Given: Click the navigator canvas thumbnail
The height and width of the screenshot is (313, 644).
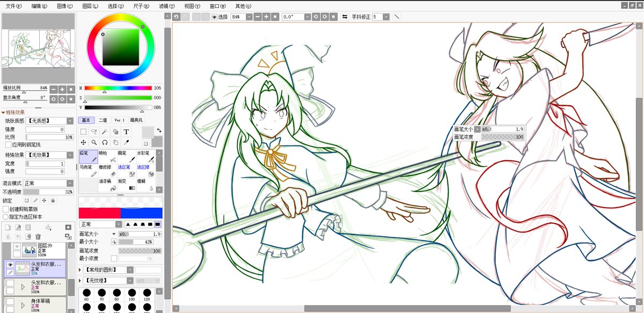Looking at the screenshot, I should pyautogui.click(x=38, y=48).
